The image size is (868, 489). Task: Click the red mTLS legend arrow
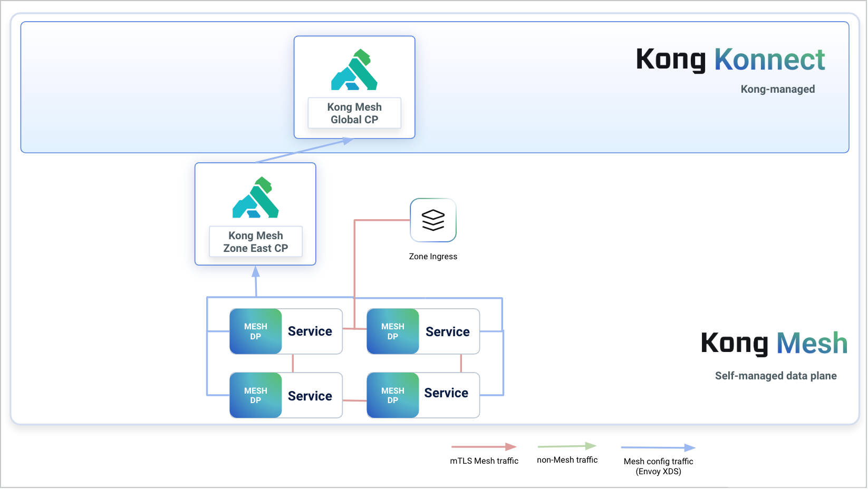pos(484,447)
